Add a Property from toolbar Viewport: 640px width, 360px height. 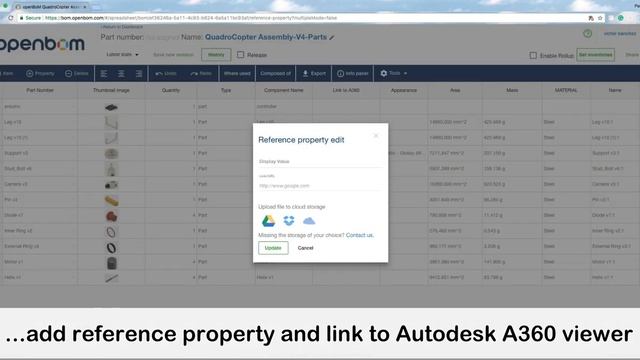coord(40,73)
